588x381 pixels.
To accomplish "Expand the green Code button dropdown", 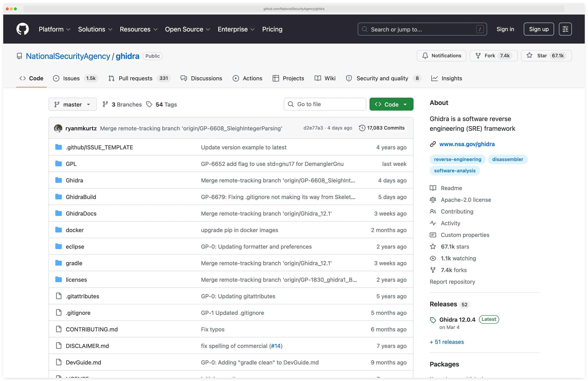I will point(405,104).
